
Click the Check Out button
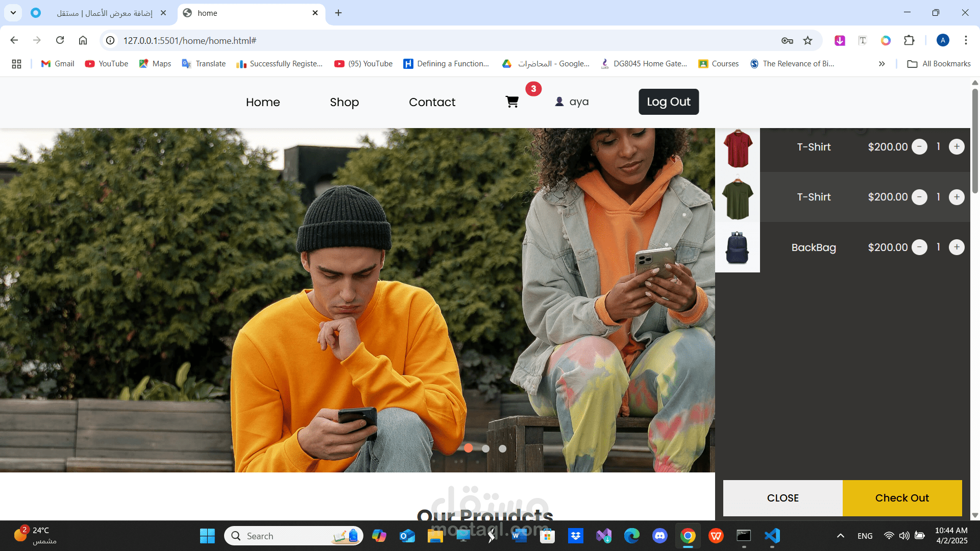[x=902, y=498]
